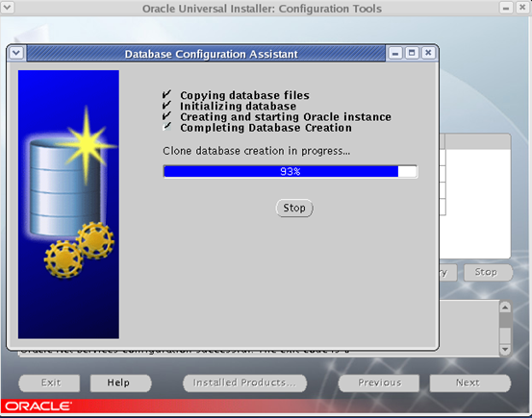This screenshot has width=532, height=418.
Task: Click the Oracle Universal Installer title bar
Action: (262, 8)
